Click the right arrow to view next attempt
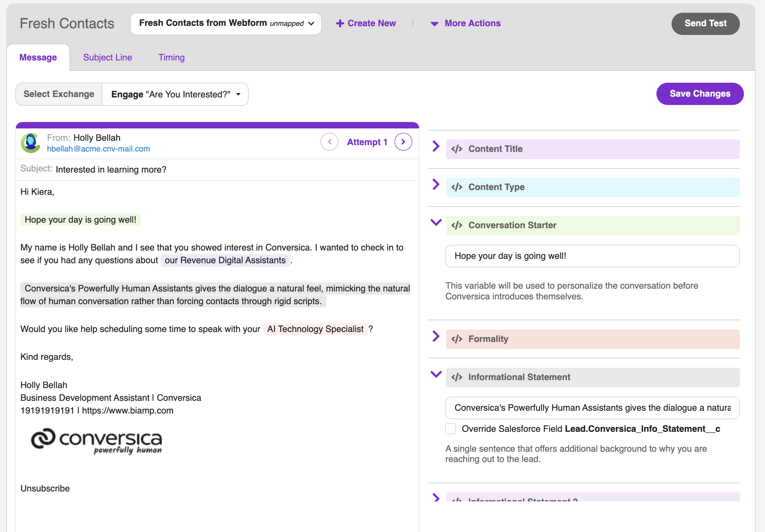 click(403, 142)
